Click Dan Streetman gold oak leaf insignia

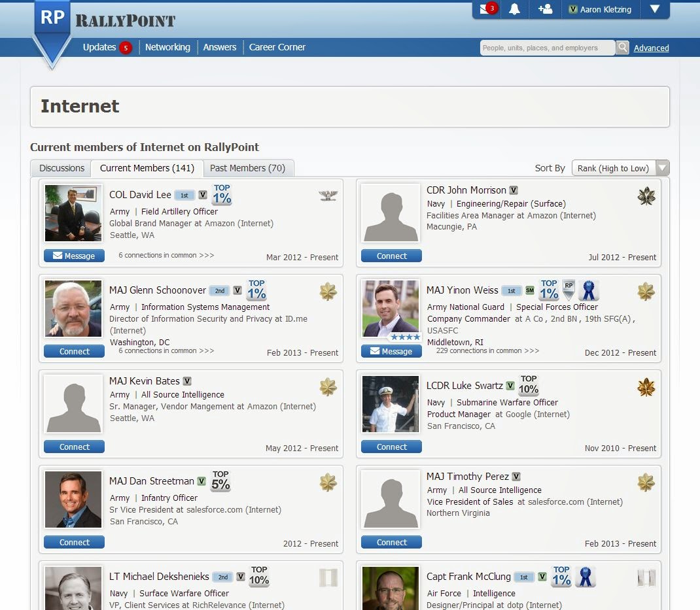[x=328, y=483]
